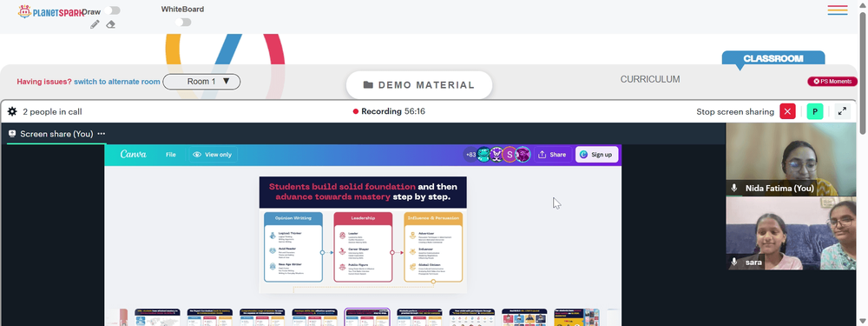Image resolution: width=868 pixels, height=326 pixels.
Task: Expand the call to fullscreen
Action: click(842, 111)
